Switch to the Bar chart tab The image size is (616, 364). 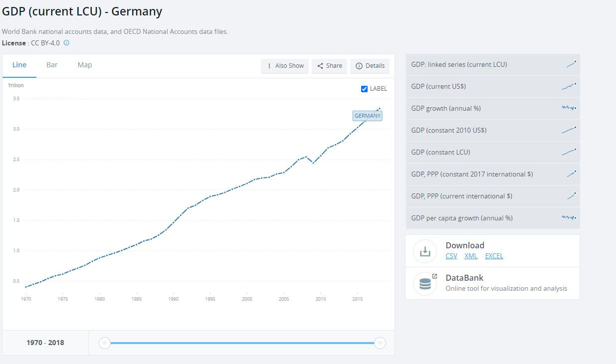[52, 65]
